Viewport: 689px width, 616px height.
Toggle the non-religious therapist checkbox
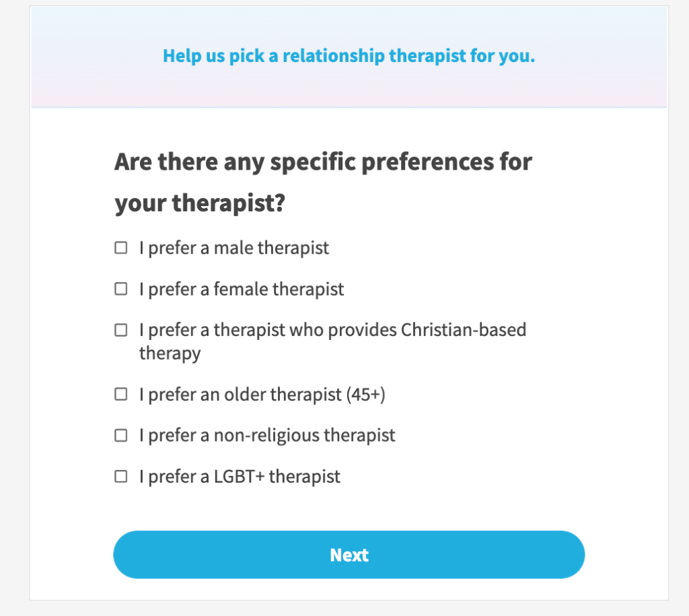120,435
